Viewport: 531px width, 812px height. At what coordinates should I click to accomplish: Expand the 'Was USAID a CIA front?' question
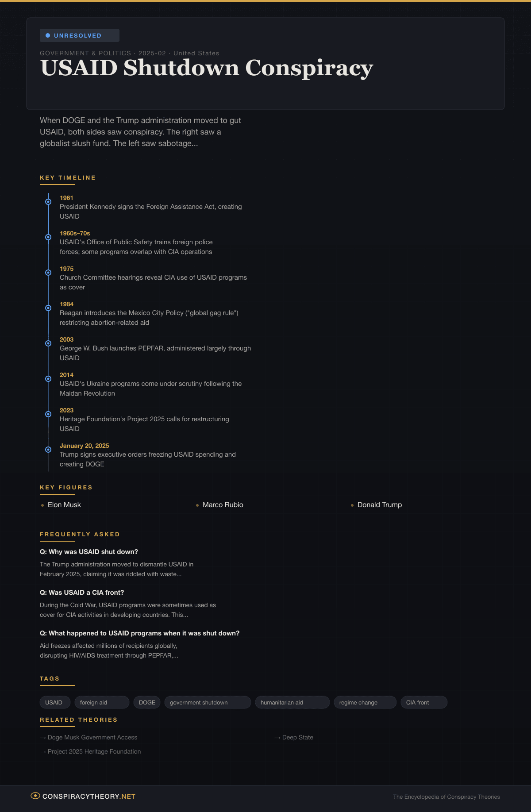[x=82, y=593]
